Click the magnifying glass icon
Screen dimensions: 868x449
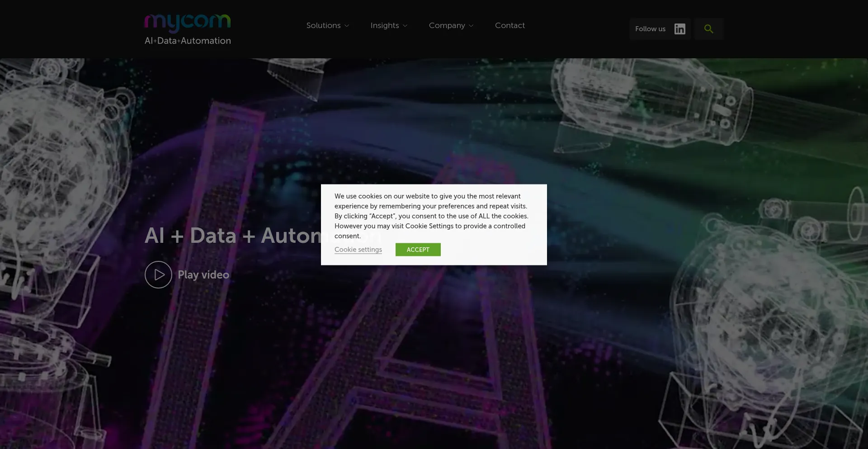click(708, 28)
